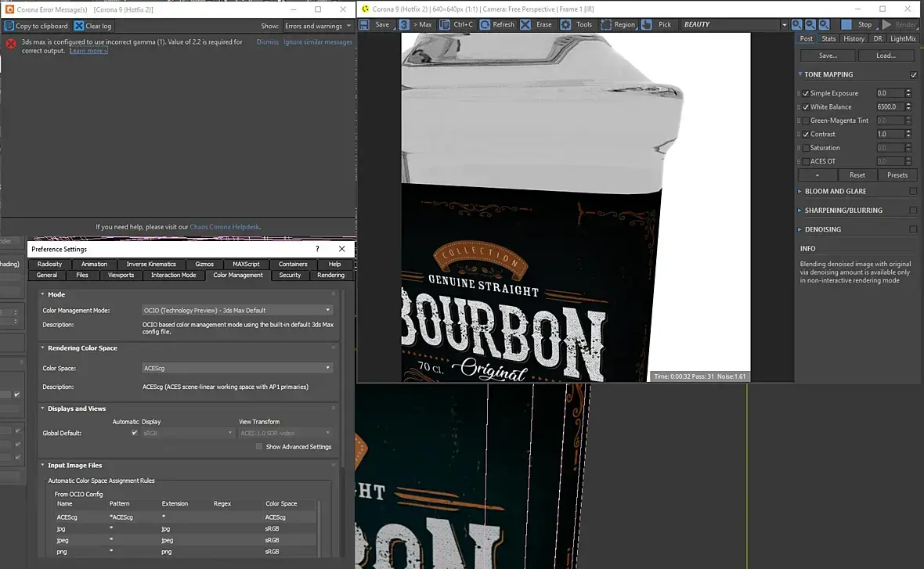Close the Preference Settings dialog
Image resolution: width=924 pixels, height=569 pixels.
(341, 249)
